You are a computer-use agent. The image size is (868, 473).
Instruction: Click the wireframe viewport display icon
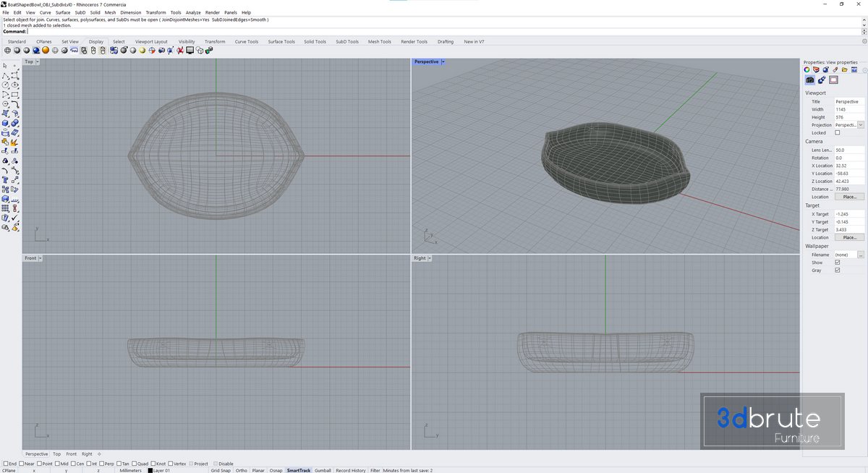(x=7, y=51)
